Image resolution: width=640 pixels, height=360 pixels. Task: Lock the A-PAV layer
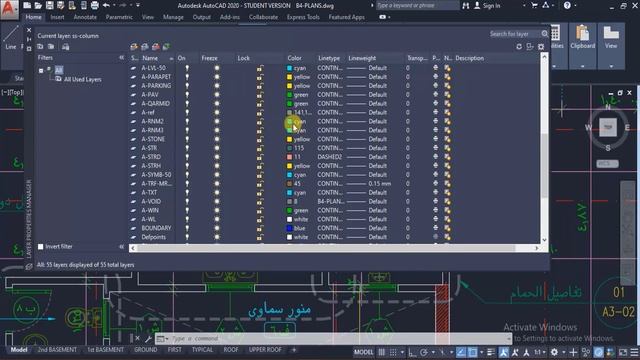(260, 95)
